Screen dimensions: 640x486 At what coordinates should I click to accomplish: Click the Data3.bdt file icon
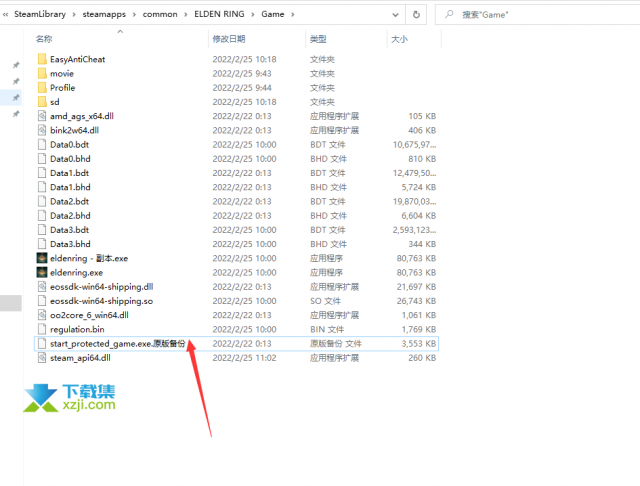coord(42,230)
